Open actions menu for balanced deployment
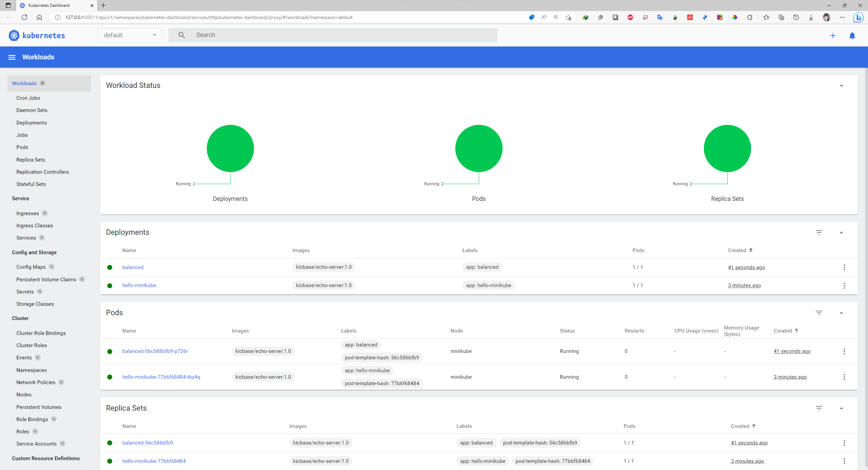Screen dimensions: 868x470 pyautogui.click(x=844, y=267)
